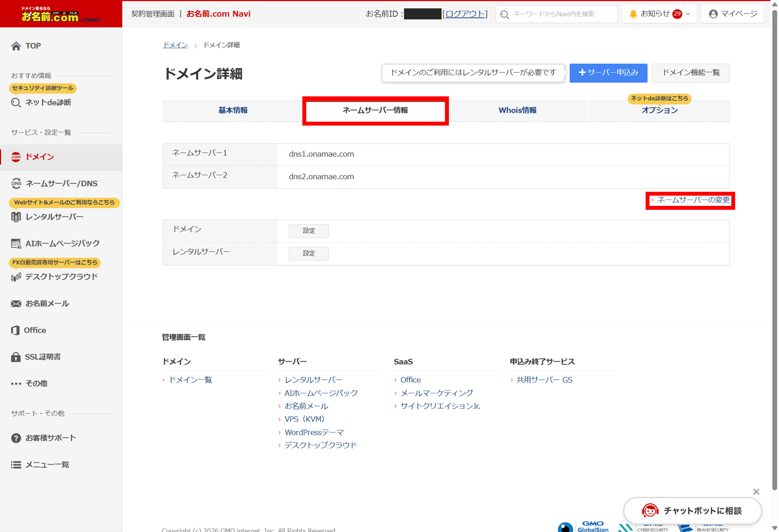Click the ログアウト link

[465, 14]
